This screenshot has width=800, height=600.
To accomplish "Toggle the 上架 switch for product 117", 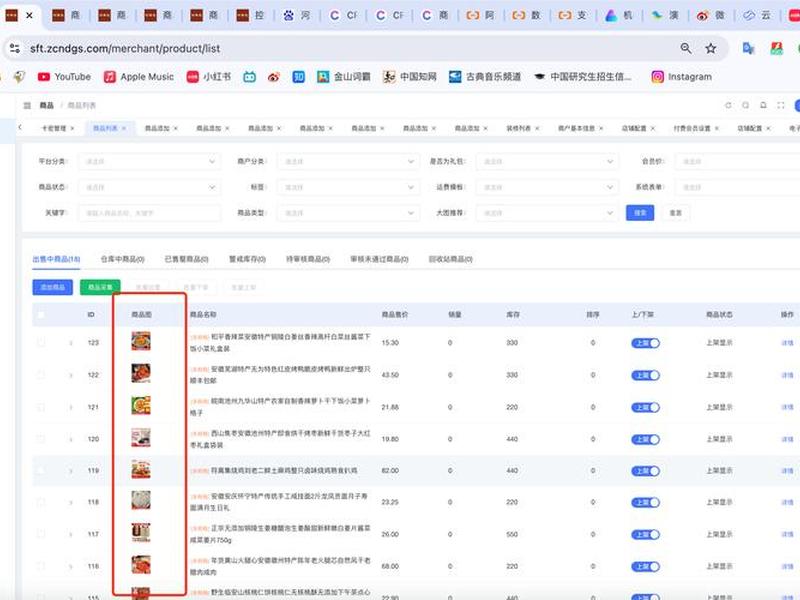I will (645, 535).
